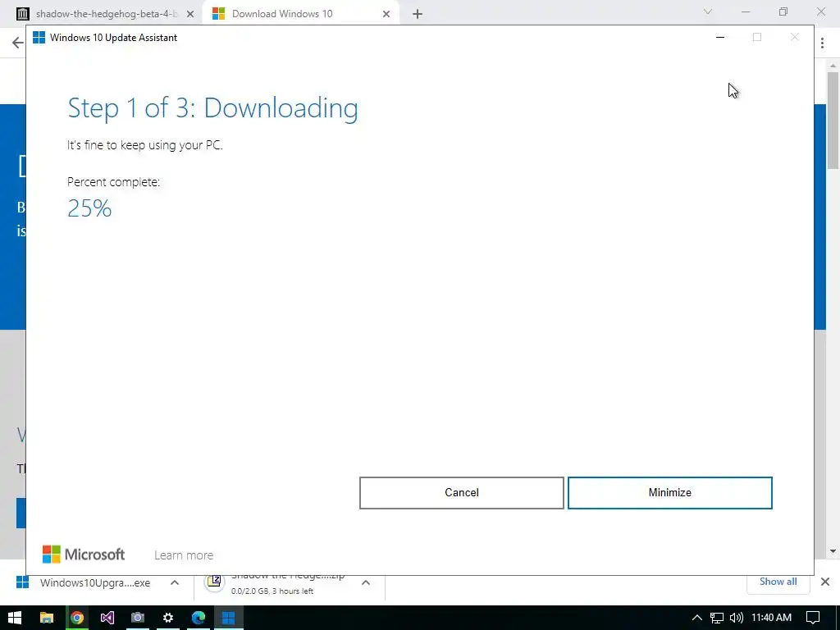The width and height of the screenshot is (840, 630).
Task: Click the Chrome page vertical scrollbar thumb
Action: pos(833,121)
